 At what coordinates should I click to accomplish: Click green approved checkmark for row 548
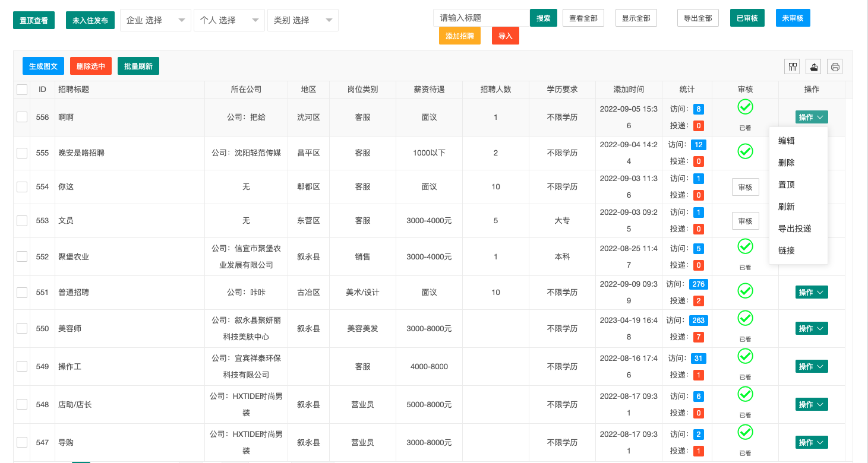point(745,394)
